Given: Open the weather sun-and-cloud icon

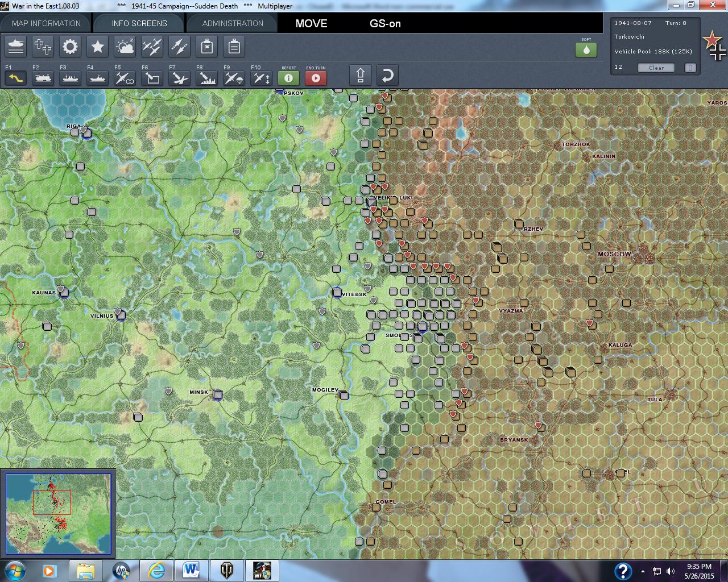Looking at the screenshot, I should 125,47.
